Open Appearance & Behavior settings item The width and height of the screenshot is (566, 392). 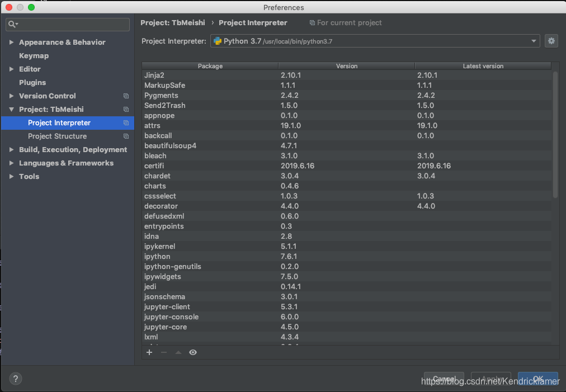(x=62, y=42)
